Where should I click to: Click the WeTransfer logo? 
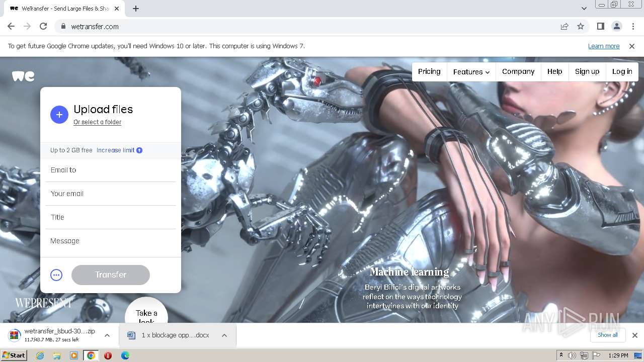pos(23,76)
